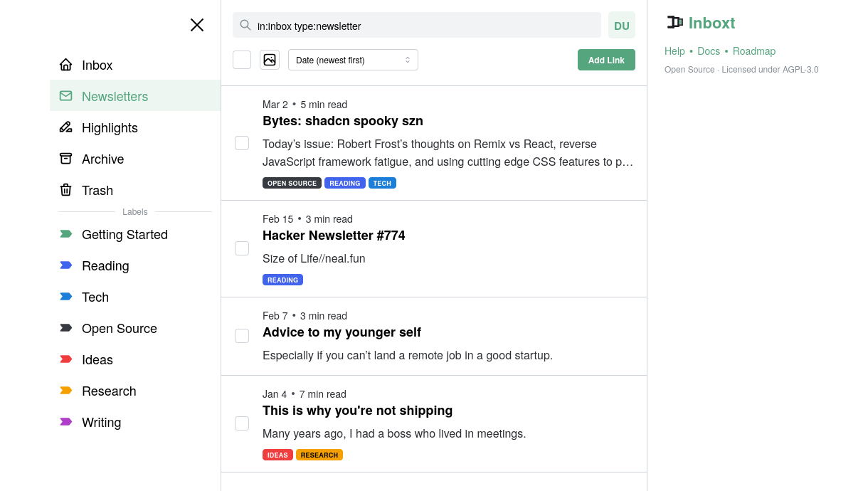868x491 pixels.
Task: Click the search magnifier icon
Action: point(245,25)
